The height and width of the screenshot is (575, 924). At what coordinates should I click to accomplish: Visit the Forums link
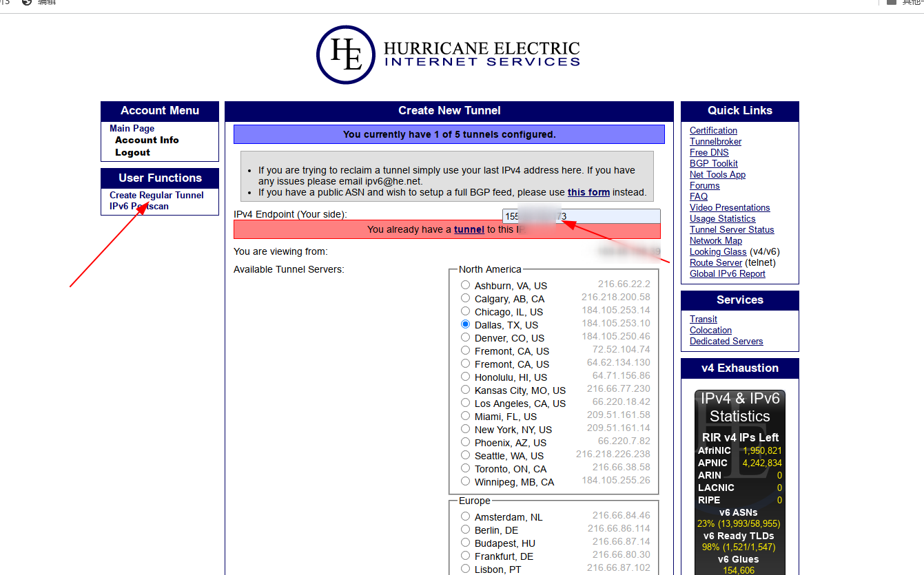[704, 185]
